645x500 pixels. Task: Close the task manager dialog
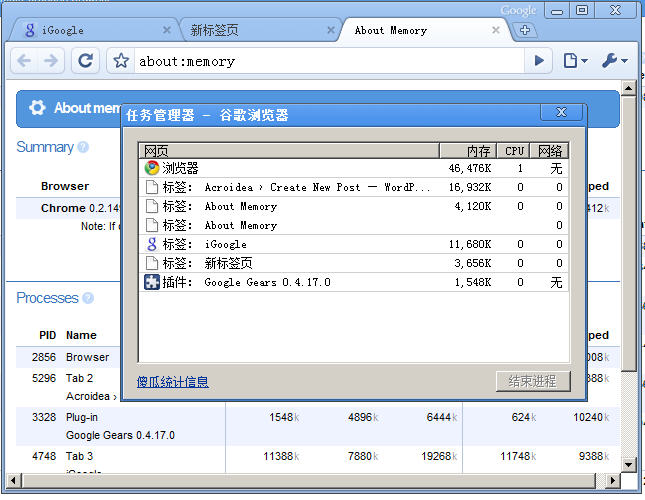click(x=561, y=113)
